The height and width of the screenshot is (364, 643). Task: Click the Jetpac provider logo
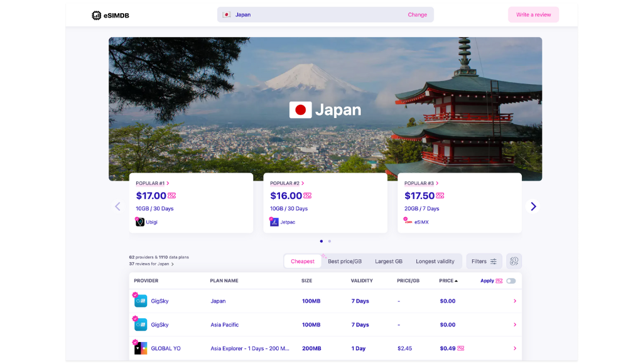274,222
